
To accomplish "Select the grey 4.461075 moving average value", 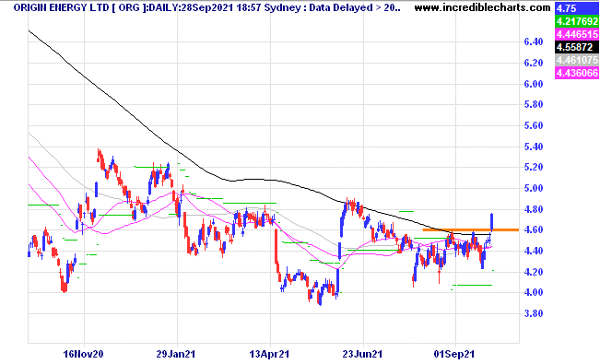I will [x=576, y=60].
